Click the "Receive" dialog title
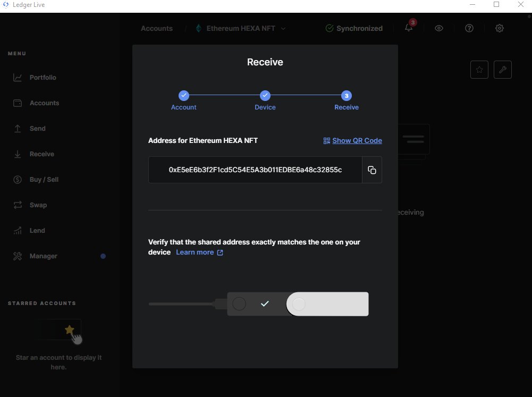The width and height of the screenshot is (532, 397). [x=265, y=62]
